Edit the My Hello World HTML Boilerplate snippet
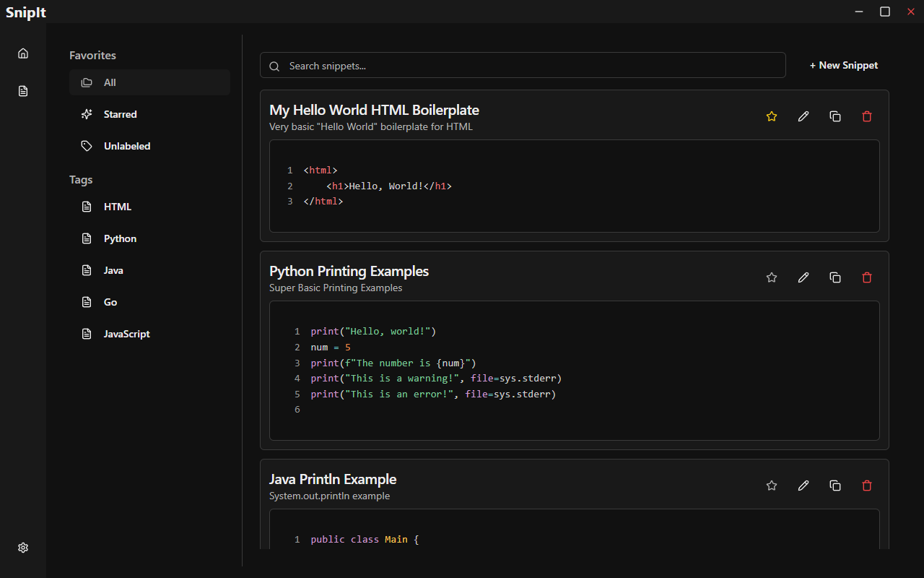This screenshot has width=924, height=578. pos(803,116)
